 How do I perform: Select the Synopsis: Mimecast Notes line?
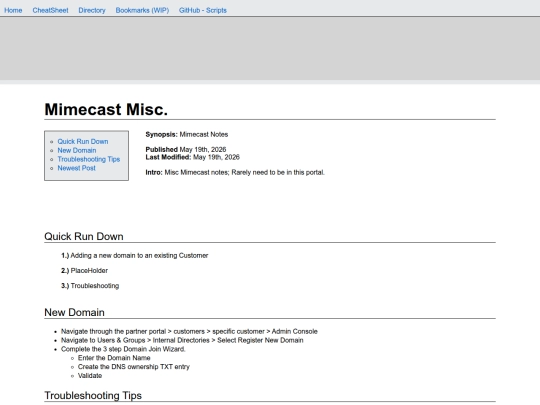coord(187,134)
